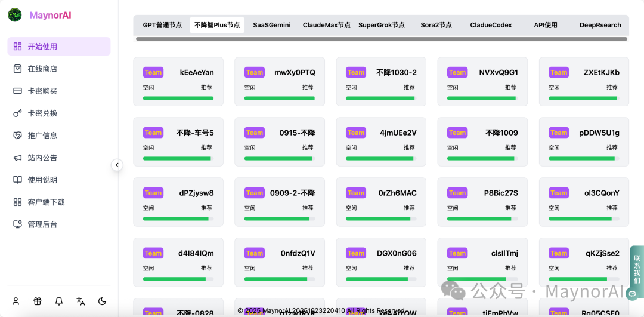Viewport: 644px width, 317px height.
Task: Click the 开始使用 grid icon in sidebar
Action: point(17,47)
